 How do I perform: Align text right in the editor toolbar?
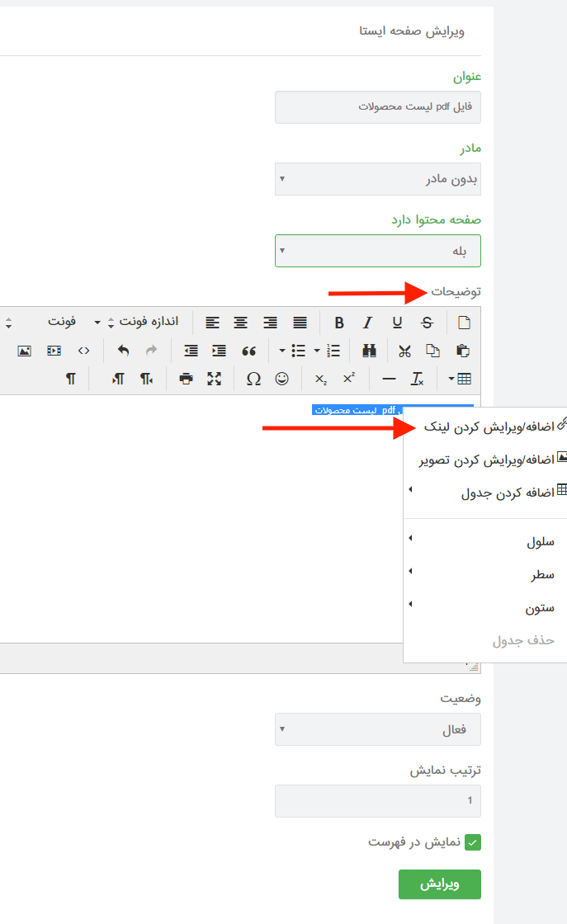[x=270, y=323]
